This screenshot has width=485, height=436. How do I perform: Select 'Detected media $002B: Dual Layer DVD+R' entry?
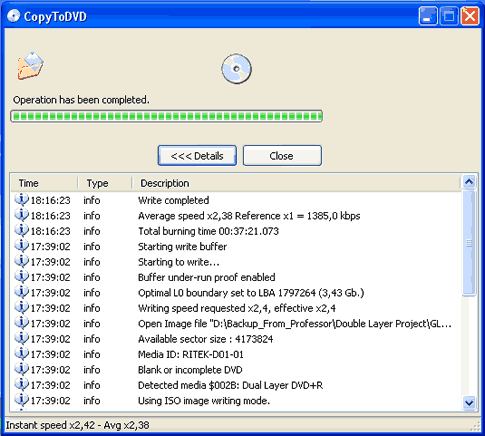(x=230, y=385)
